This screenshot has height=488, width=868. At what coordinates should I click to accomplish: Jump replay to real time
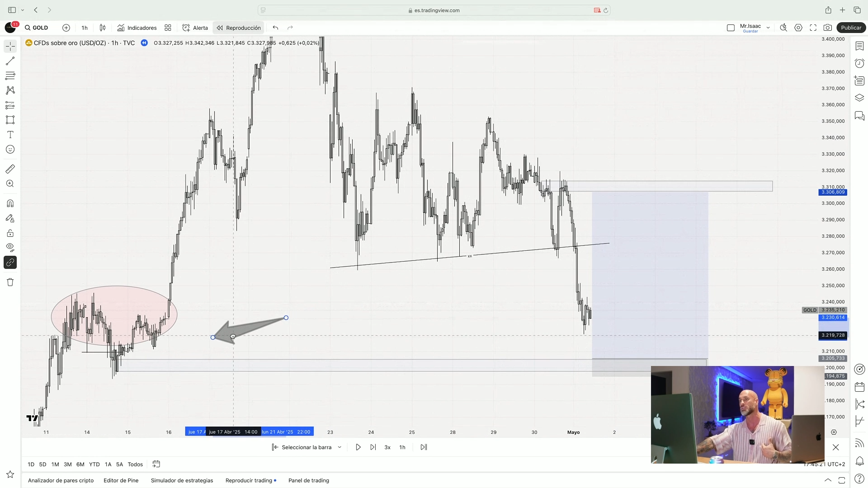click(x=424, y=447)
